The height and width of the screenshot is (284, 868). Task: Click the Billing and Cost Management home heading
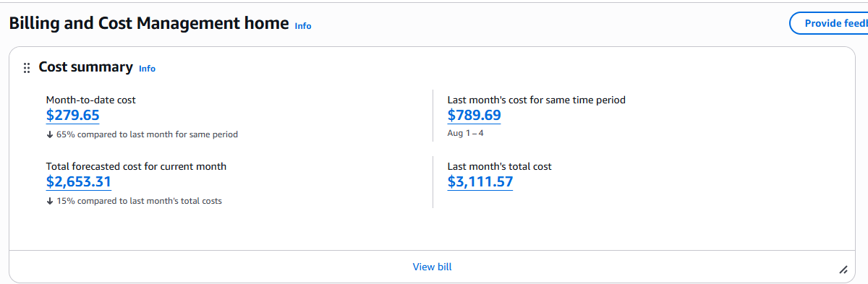click(149, 23)
